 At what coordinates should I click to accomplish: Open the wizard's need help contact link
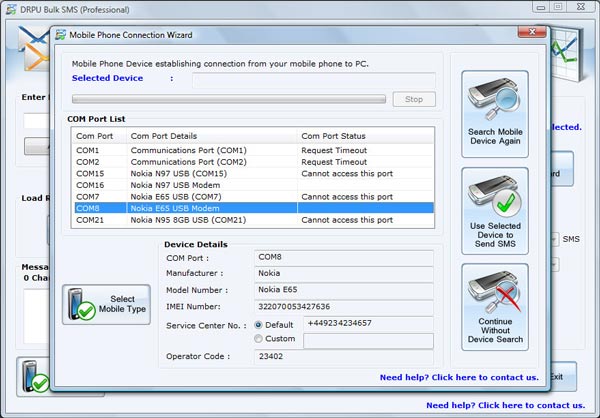(459, 378)
